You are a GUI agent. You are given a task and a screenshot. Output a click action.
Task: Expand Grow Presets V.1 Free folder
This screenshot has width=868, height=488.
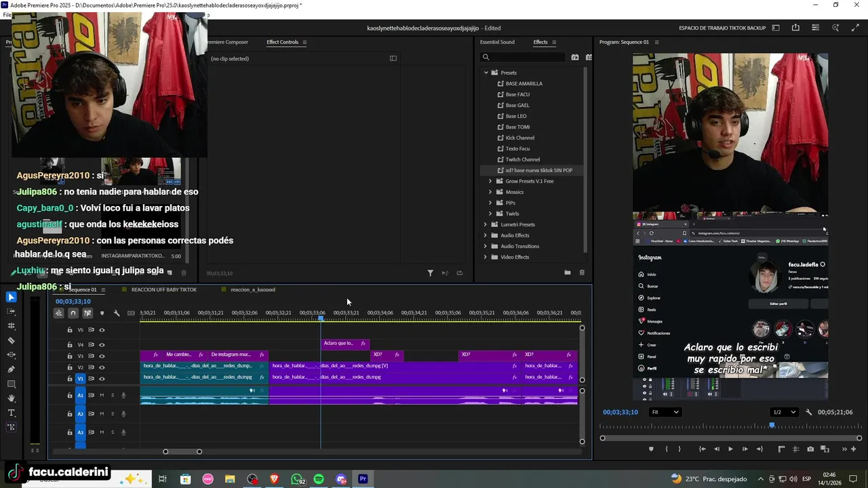[490, 181]
